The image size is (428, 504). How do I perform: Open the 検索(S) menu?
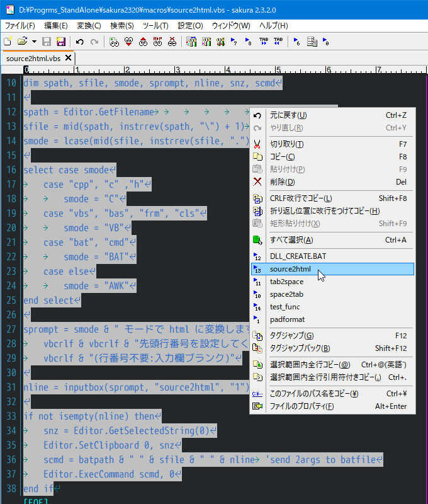(122, 25)
